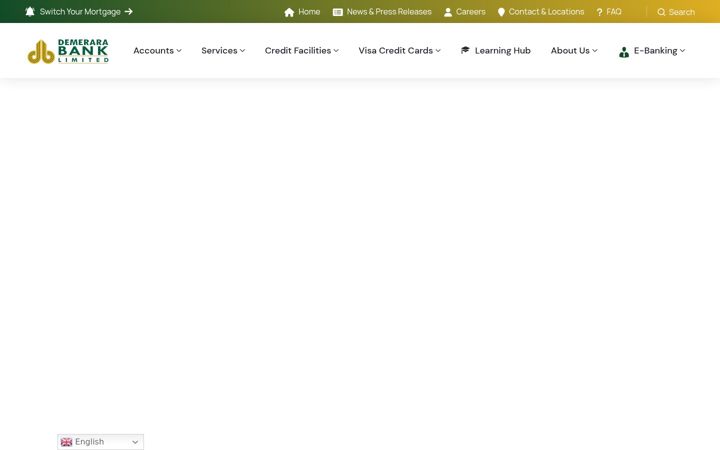Click the Search magnifier icon
Screen dimensions: 720x450
(x=661, y=12)
